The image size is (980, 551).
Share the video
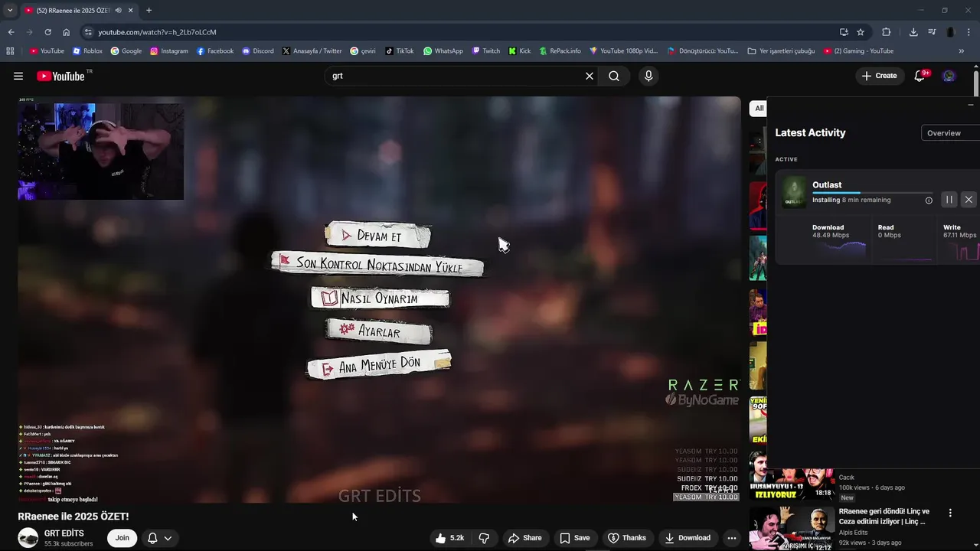[x=524, y=538]
